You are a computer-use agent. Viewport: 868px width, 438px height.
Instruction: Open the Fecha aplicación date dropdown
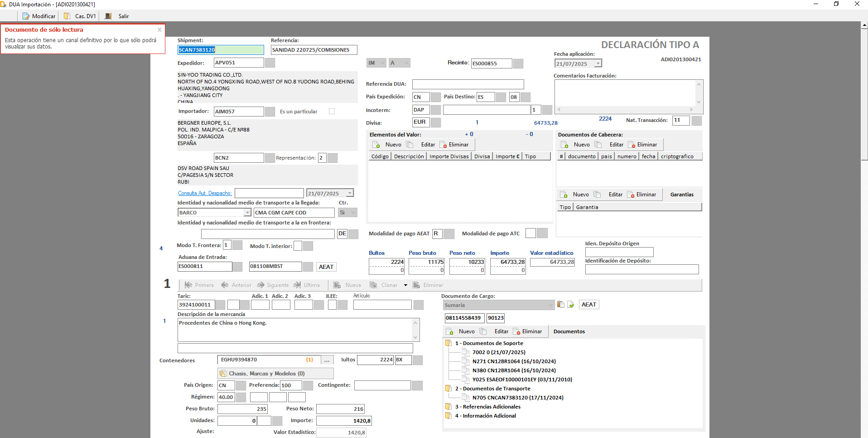tap(598, 64)
